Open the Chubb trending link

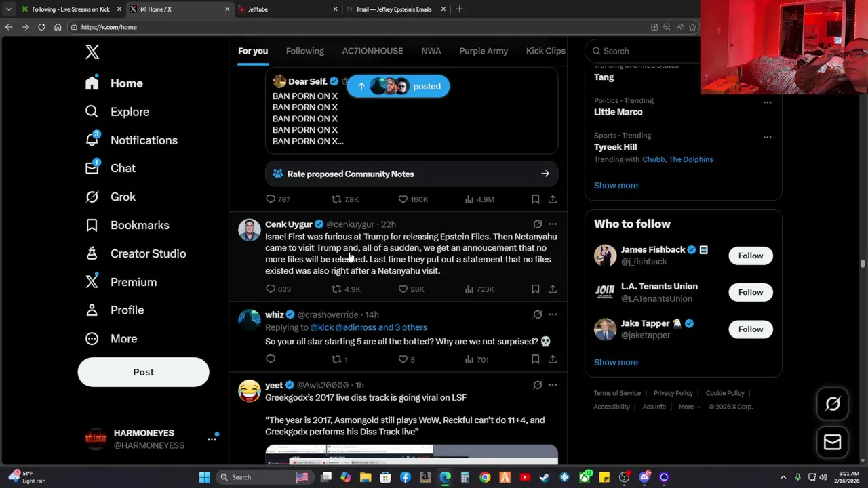click(x=654, y=159)
